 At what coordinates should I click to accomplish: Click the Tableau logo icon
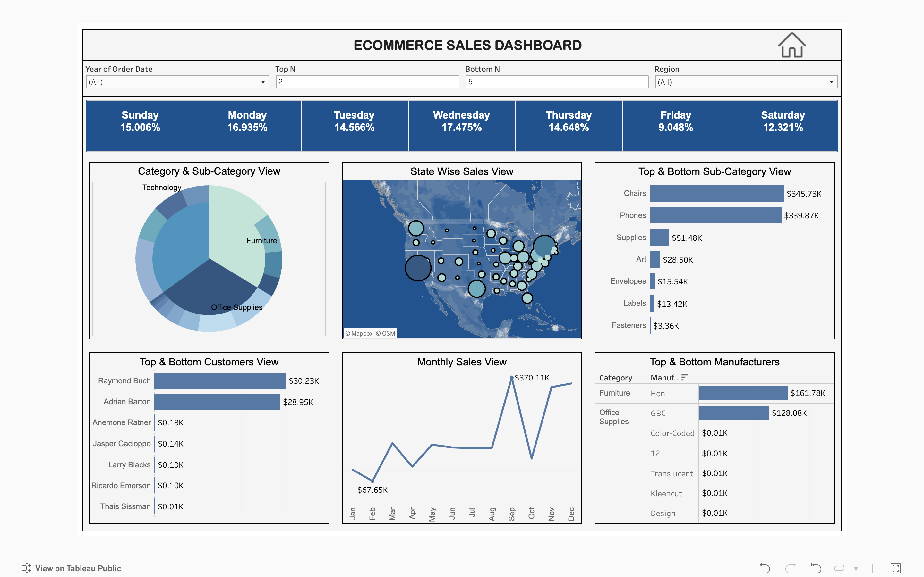coord(26,568)
